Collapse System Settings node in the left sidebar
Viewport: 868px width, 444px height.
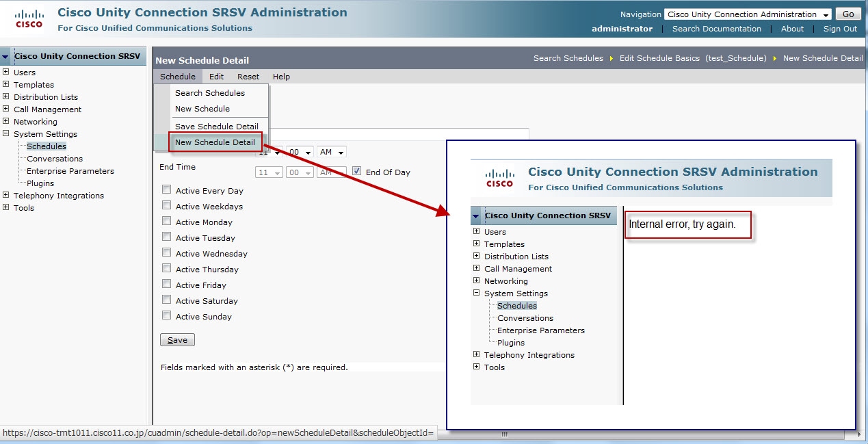point(6,133)
